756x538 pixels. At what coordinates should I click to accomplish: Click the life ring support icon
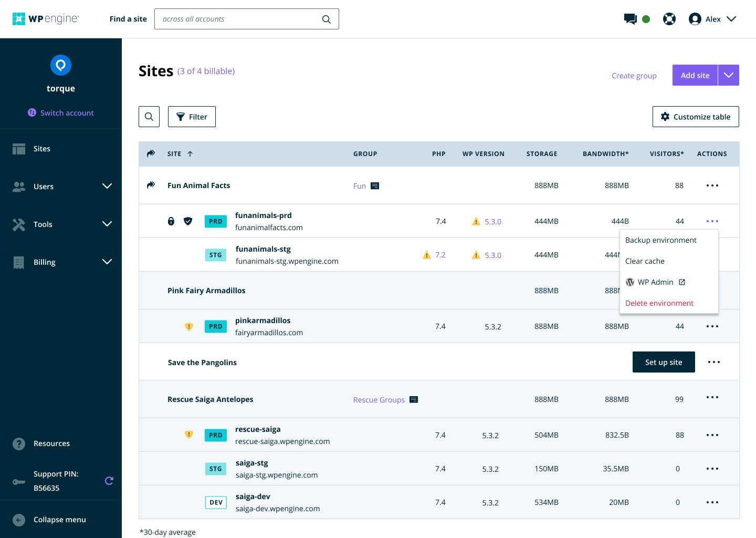(669, 19)
